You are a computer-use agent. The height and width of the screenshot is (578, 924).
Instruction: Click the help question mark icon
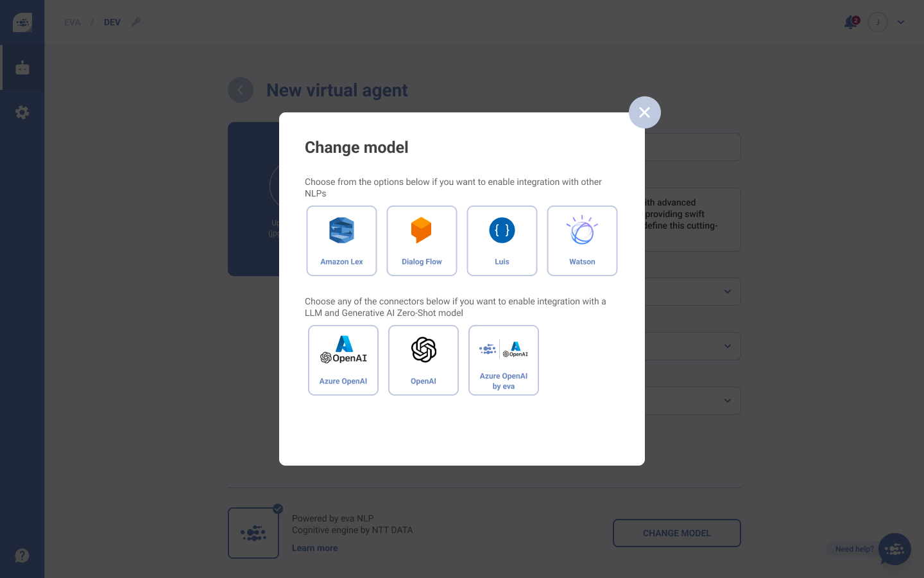coord(22,556)
